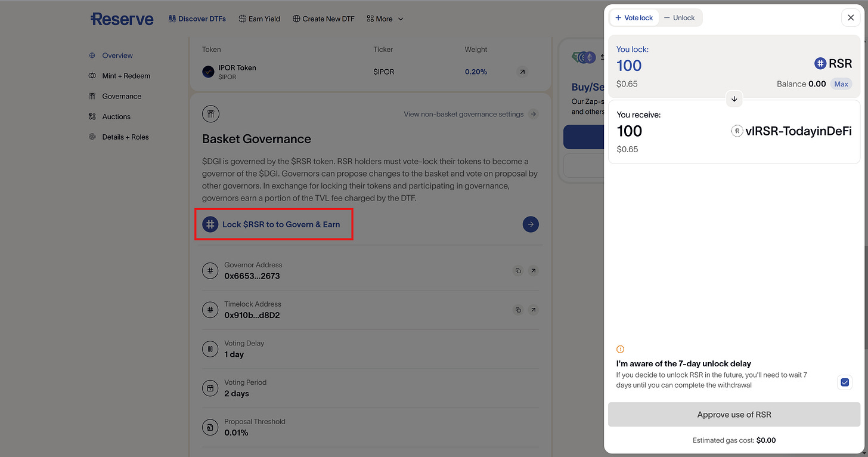Screen dimensions: 868x457
Task: Click the Basket Governance building icon
Action: pyautogui.click(x=210, y=114)
